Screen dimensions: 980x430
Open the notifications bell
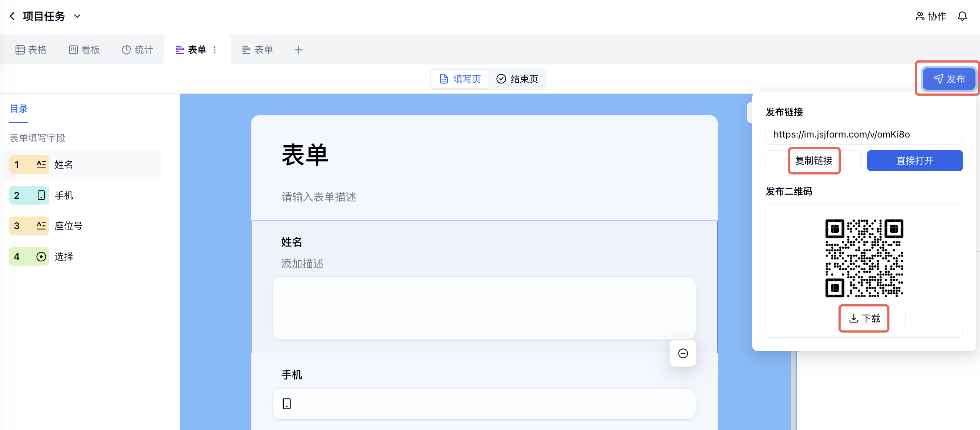pos(962,16)
